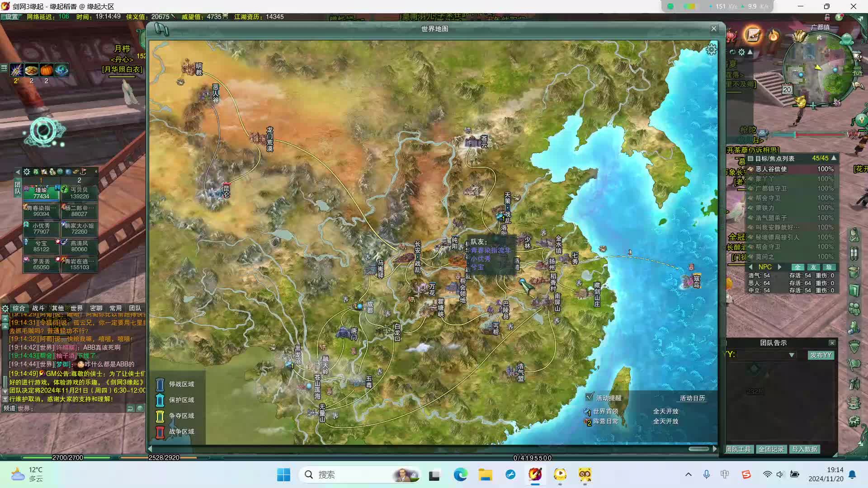The width and height of the screenshot is (868, 488).
Task: Collapse the 目标/焦点列表 panel arrow
Action: [x=834, y=158]
